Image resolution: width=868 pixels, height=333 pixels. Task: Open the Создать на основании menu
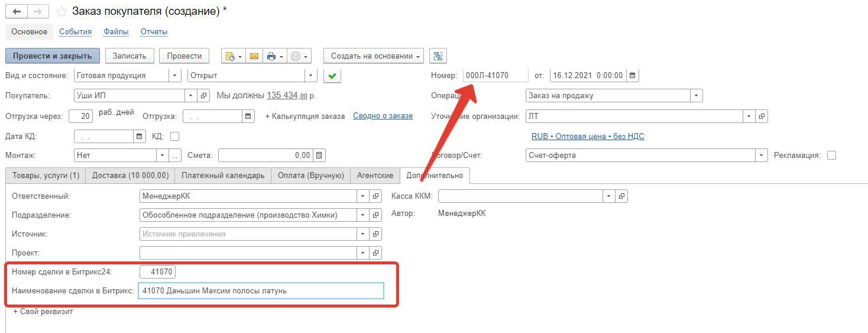[374, 56]
